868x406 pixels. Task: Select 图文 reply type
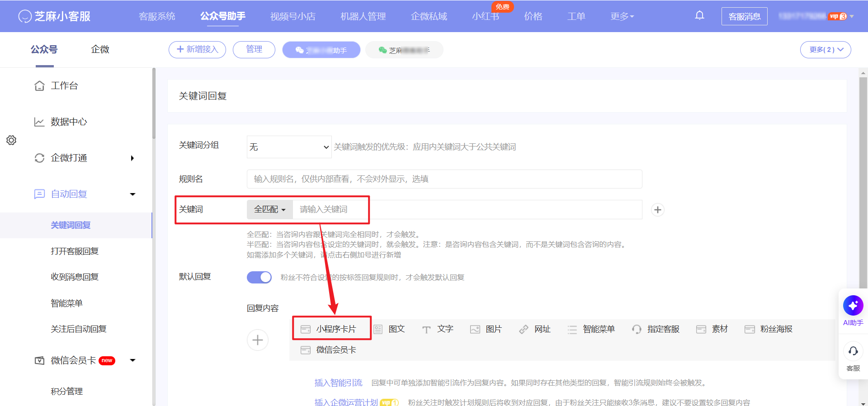coord(389,329)
